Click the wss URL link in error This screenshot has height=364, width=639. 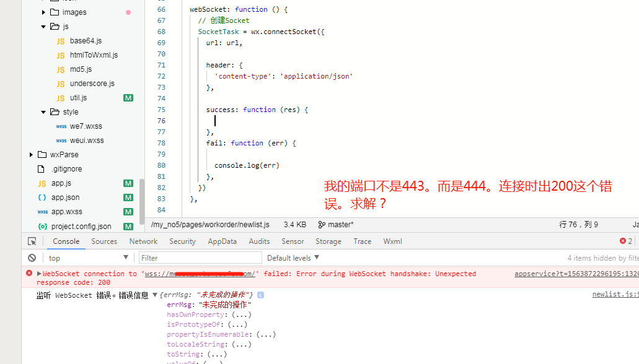pyautogui.click(x=200, y=274)
